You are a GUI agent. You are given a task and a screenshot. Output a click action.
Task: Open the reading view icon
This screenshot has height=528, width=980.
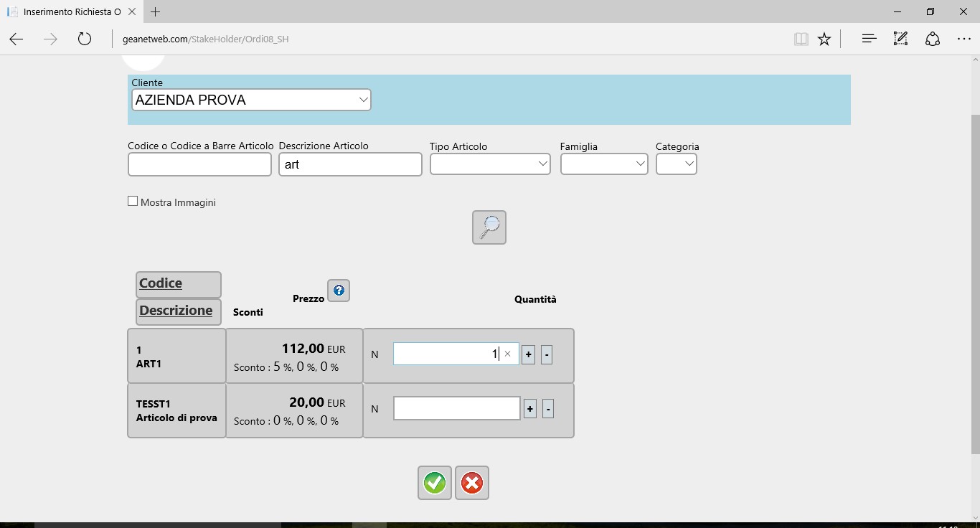pyautogui.click(x=801, y=39)
